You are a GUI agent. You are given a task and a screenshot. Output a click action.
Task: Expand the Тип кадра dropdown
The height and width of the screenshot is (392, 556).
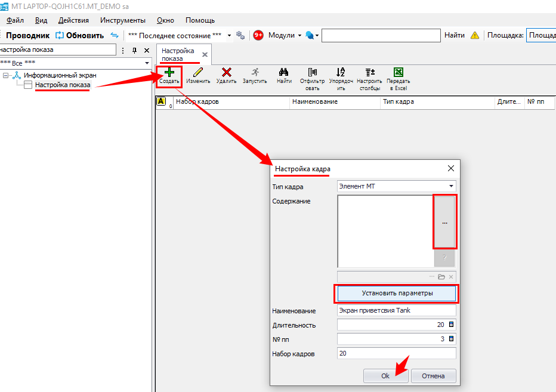(x=451, y=186)
